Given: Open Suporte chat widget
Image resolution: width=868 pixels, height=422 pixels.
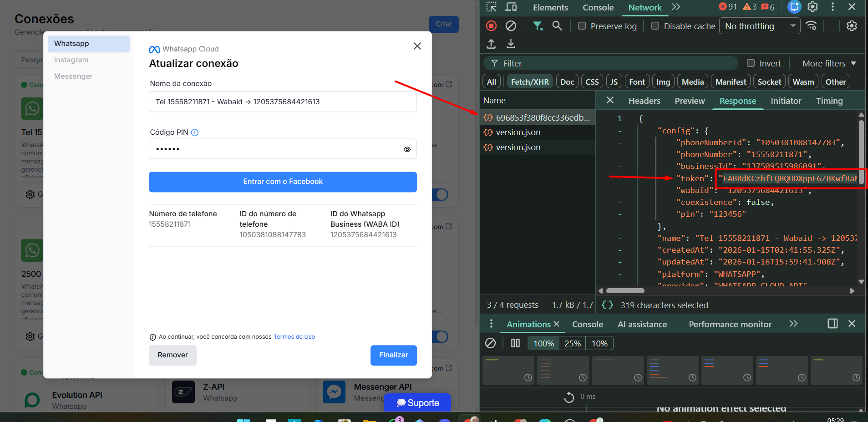Looking at the screenshot, I should 417,403.
